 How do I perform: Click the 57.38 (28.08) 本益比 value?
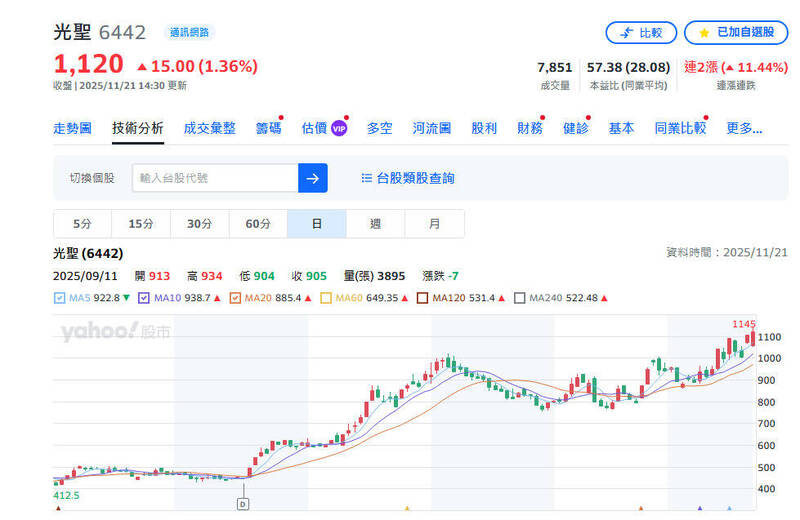click(629, 67)
